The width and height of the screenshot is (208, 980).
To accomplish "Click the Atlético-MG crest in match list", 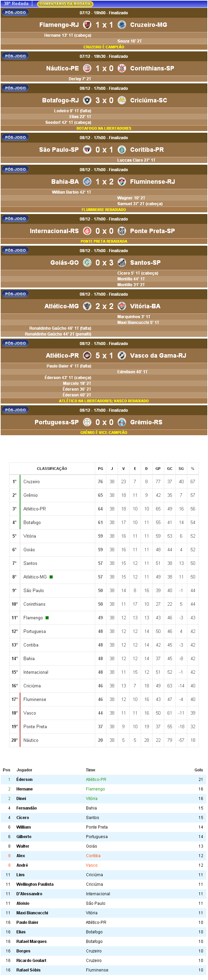I will tap(87, 306).
